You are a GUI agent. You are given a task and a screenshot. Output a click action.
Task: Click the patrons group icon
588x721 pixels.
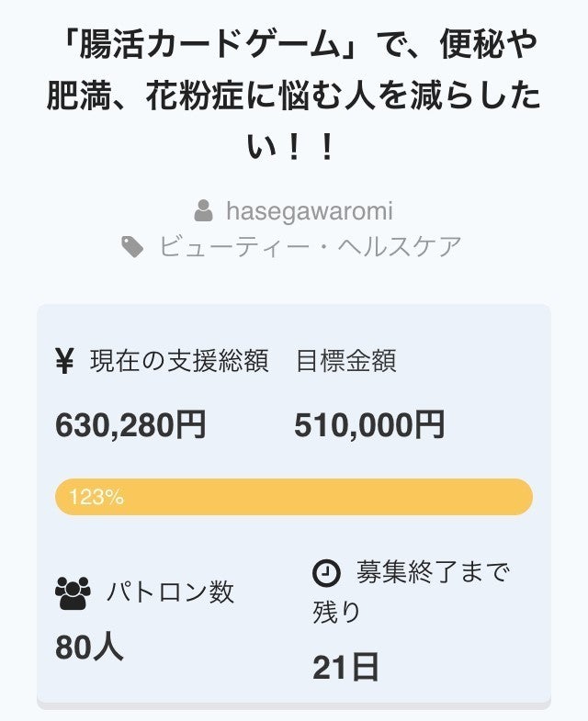pyautogui.click(x=73, y=594)
